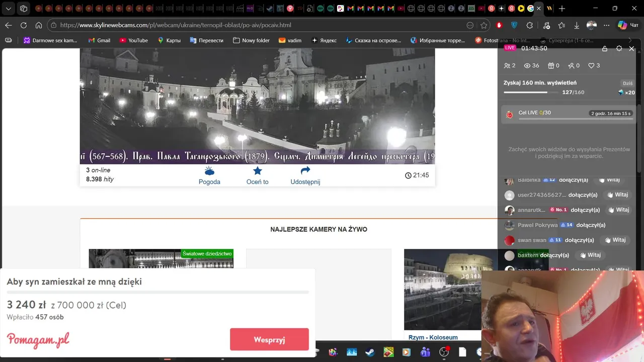Open Microsoft Teams from the taskbar

[x=425, y=352]
